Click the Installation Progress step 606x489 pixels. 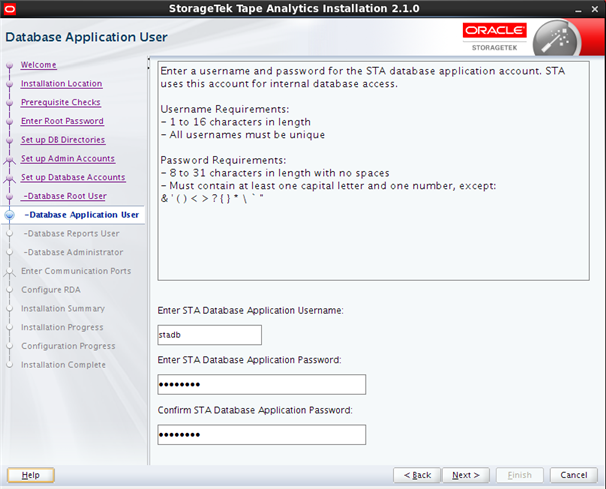tap(62, 327)
